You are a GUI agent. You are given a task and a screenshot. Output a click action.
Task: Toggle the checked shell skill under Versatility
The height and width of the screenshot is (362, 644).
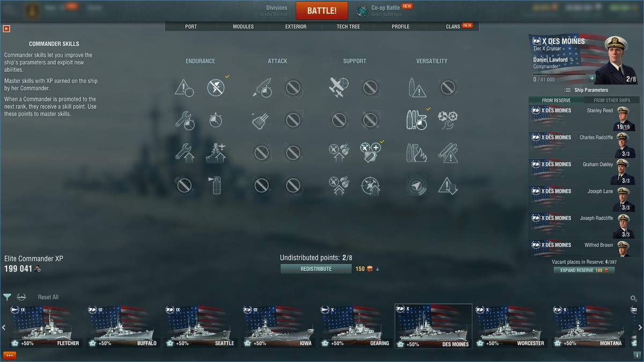416,120
